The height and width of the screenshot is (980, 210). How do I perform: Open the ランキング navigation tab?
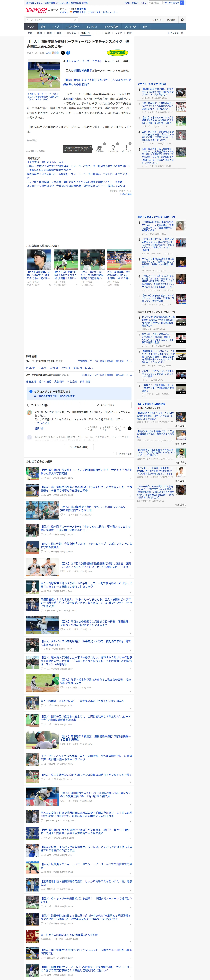point(130,27)
